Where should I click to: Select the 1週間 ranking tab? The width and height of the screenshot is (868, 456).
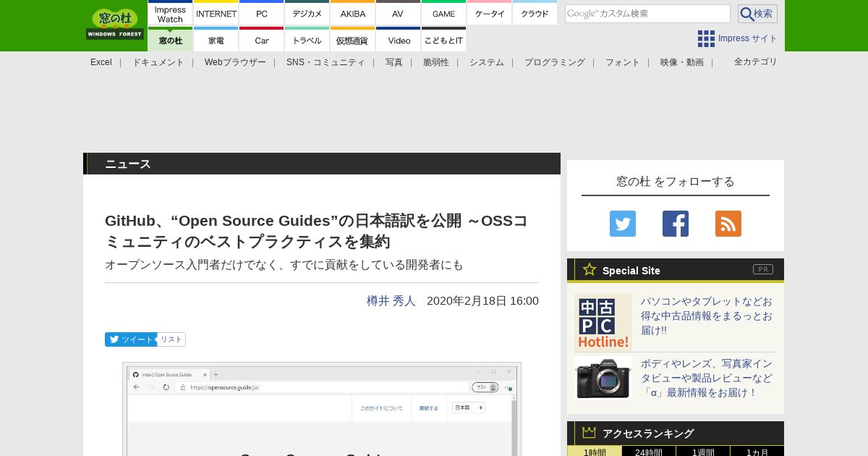[x=702, y=452]
